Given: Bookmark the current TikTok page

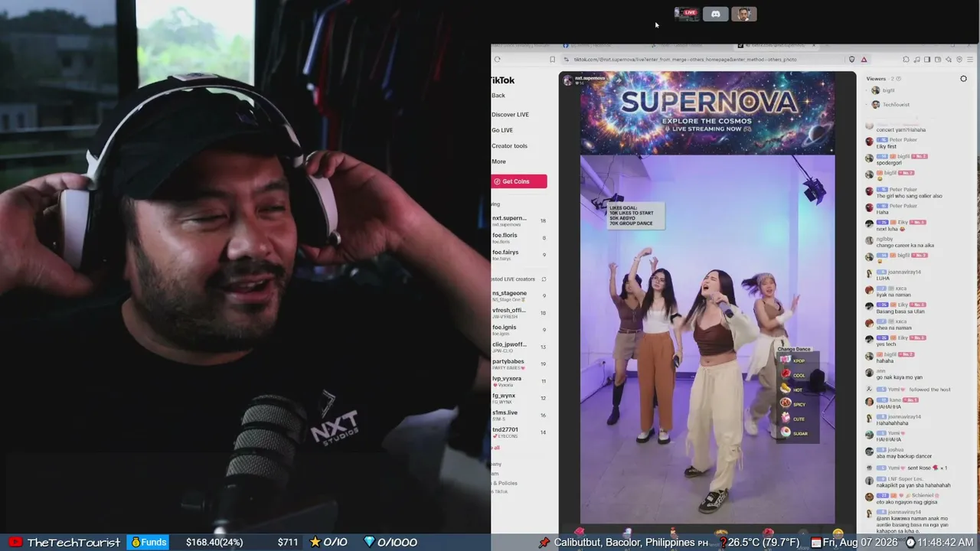Looking at the screenshot, I should point(552,60).
